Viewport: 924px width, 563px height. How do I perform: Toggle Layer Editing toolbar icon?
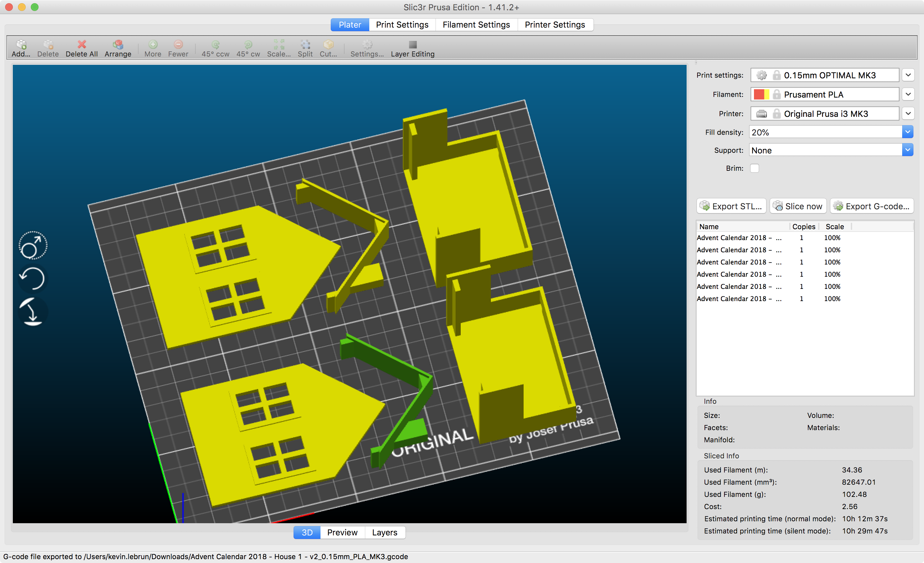[x=413, y=48]
